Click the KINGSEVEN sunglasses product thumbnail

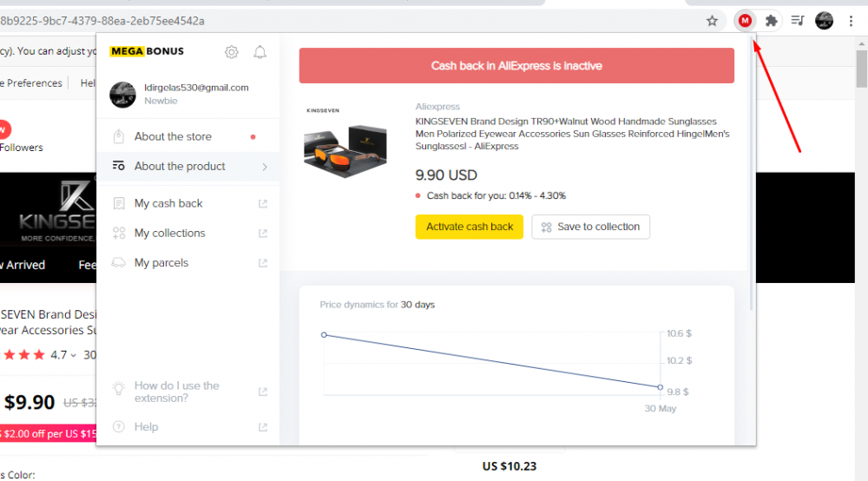click(x=345, y=142)
